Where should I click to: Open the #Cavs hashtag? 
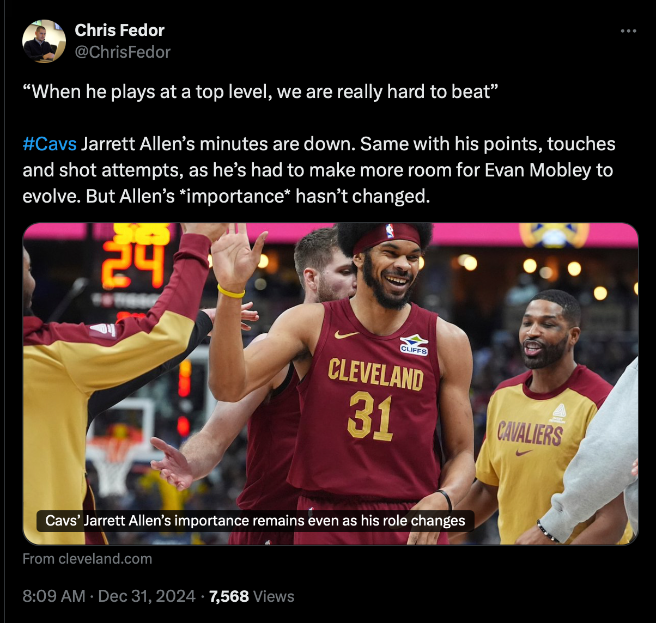click(x=49, y=144)
